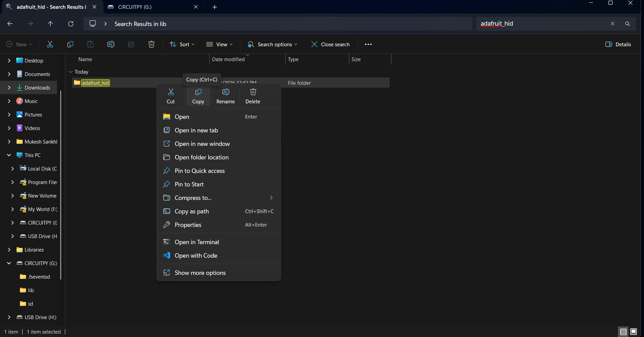Expand the Documents tree node
Screen dimensions: 644x337
pyautogui.click(x=9, y=74)
